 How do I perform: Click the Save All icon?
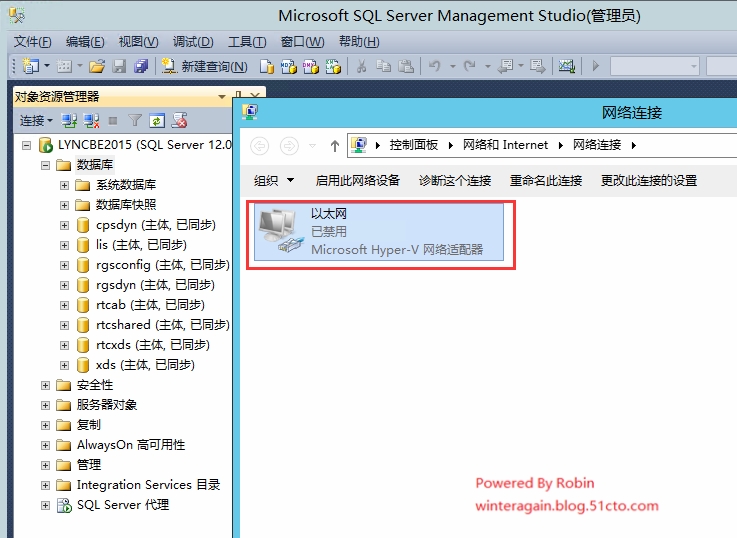click(x=141, y=66)
